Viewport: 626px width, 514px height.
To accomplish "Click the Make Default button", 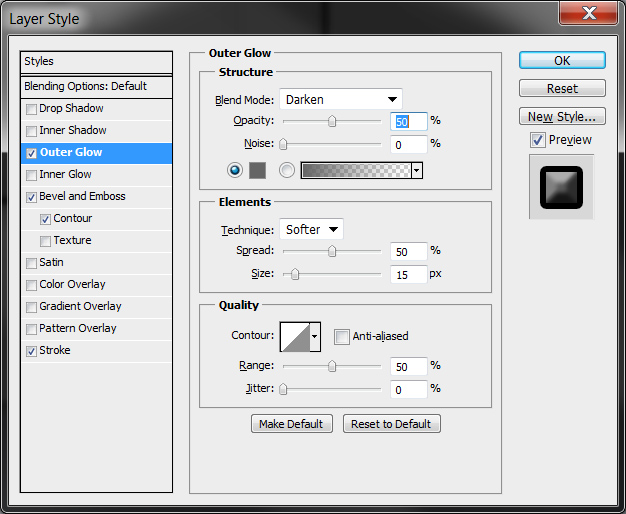I will pyautogui.click(x=291, y=424).
